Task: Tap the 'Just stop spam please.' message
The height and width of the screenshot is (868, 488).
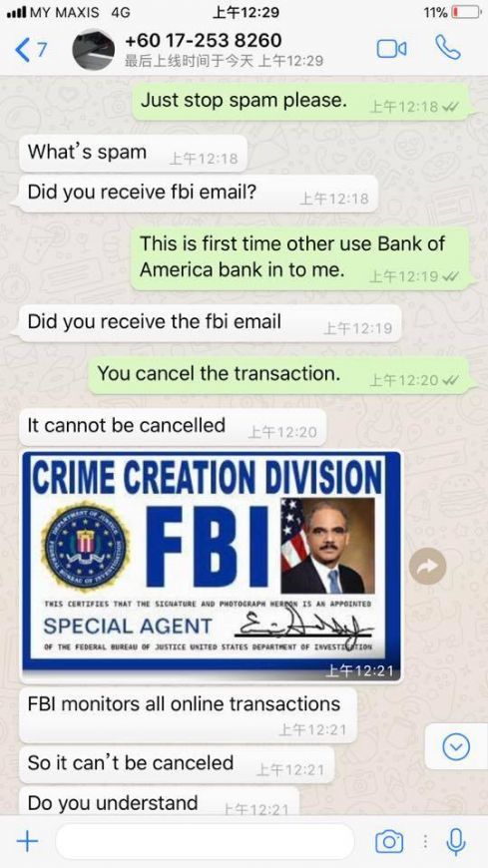Action: [x=300, y=102]
